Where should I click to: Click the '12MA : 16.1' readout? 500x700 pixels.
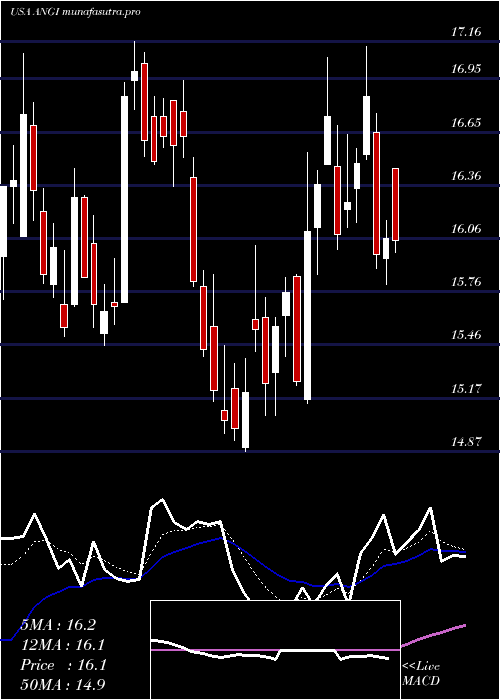coord(63,645)
